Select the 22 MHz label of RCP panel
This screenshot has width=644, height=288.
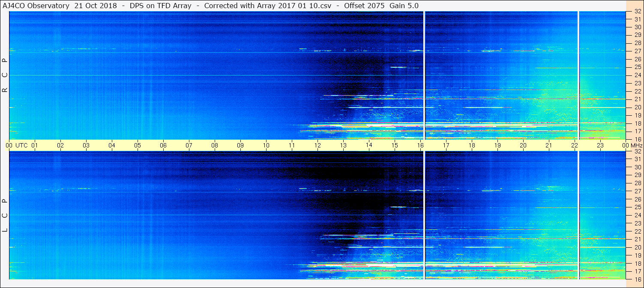pyautogui.click(x=638, y=91)
